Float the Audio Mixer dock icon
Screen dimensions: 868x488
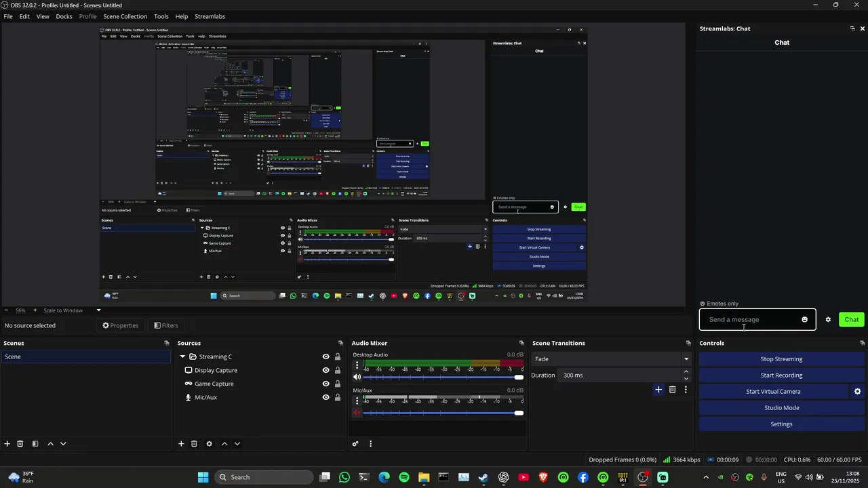pos(521,343)
